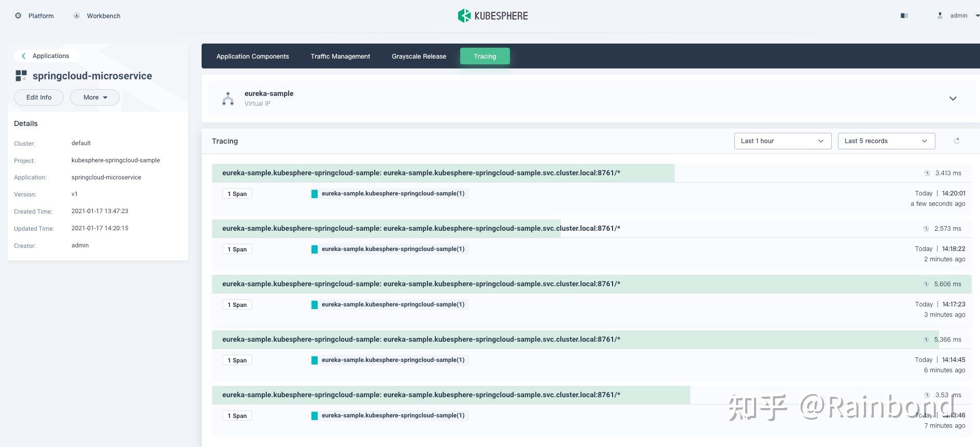Click the springcloud-microservice application icon
This screenshot has height=447, width=980.
point(21,76)
